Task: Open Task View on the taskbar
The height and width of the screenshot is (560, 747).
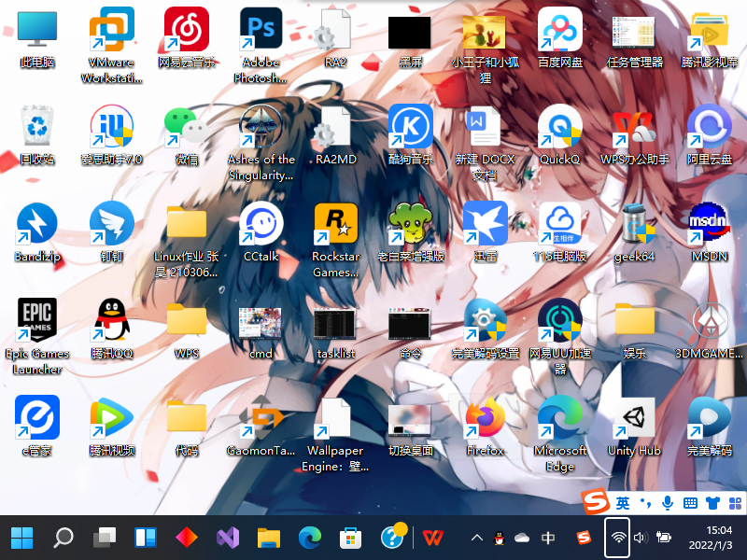Action: [x=105, y=539]
